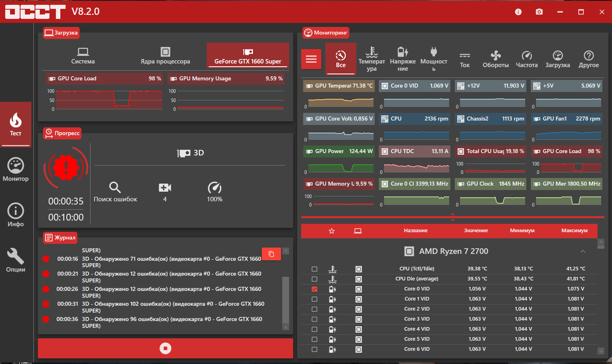612x364 pixels.
Task: Click the laptop icon in table header
Action: (x=358, y=231)
